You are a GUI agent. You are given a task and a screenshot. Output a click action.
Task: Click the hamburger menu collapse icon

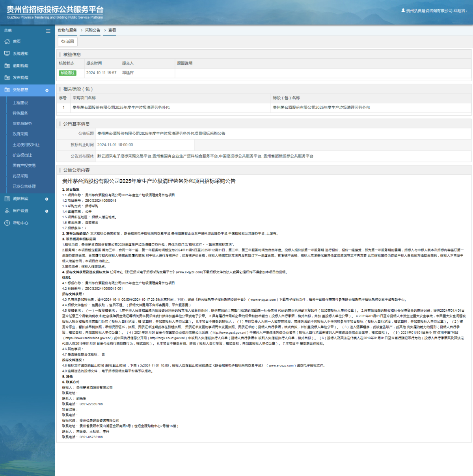pyautogui.click(x=48, y=31)
